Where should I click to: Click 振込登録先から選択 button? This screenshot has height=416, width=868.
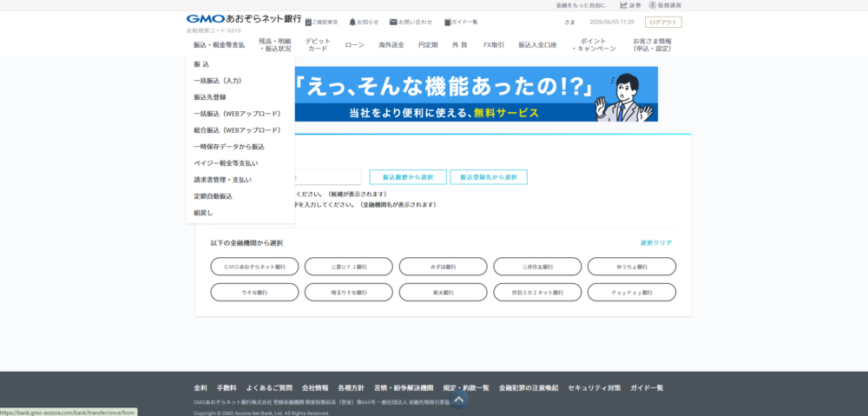489,177
